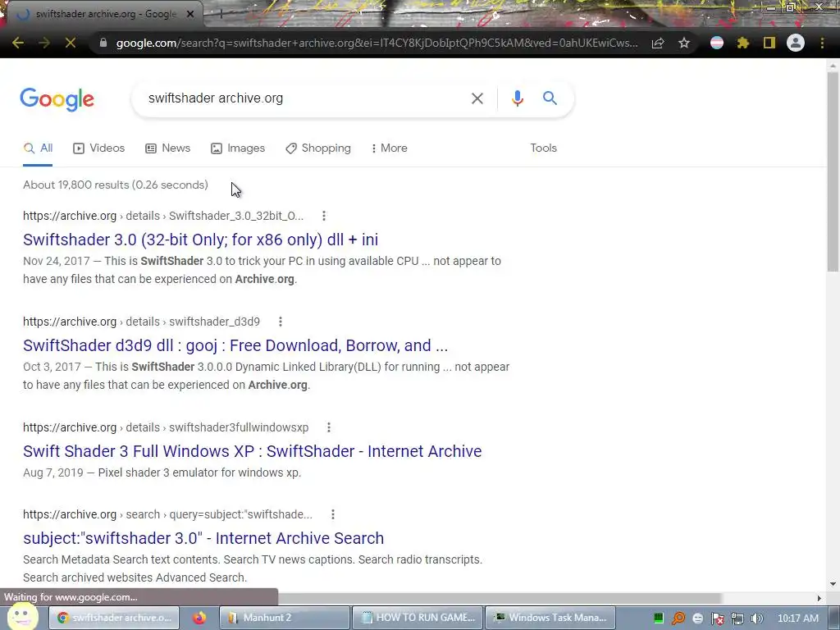
Task: Clear the search query with the X
Action: (x=477, y=98)
